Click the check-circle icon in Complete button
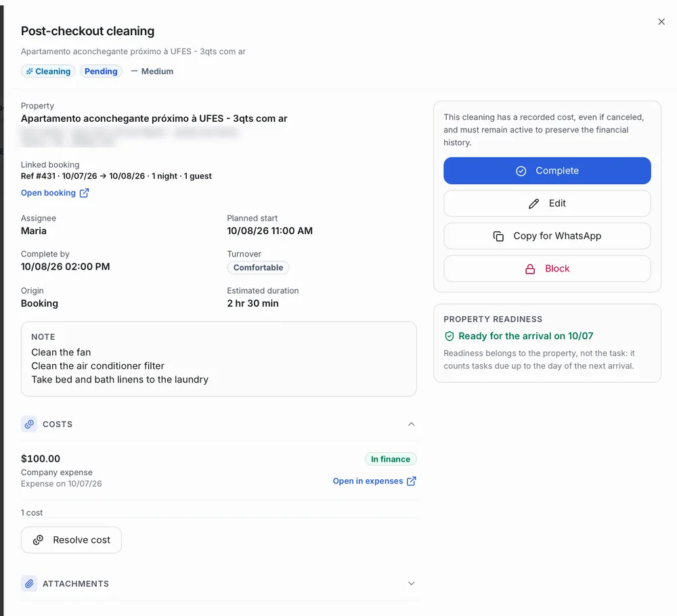Image resolution: width=677 pixels, height=616 pixels. click(x=521, y=171)
